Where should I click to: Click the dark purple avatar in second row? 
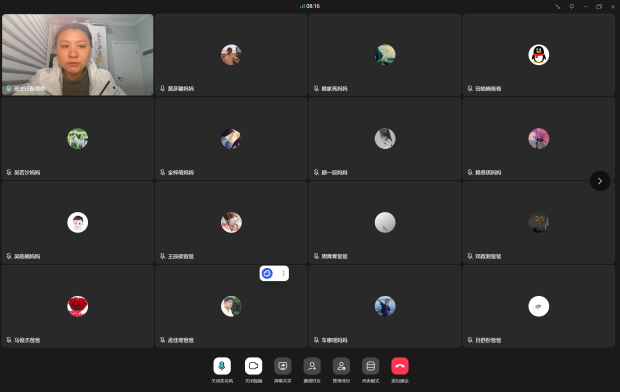231,138
